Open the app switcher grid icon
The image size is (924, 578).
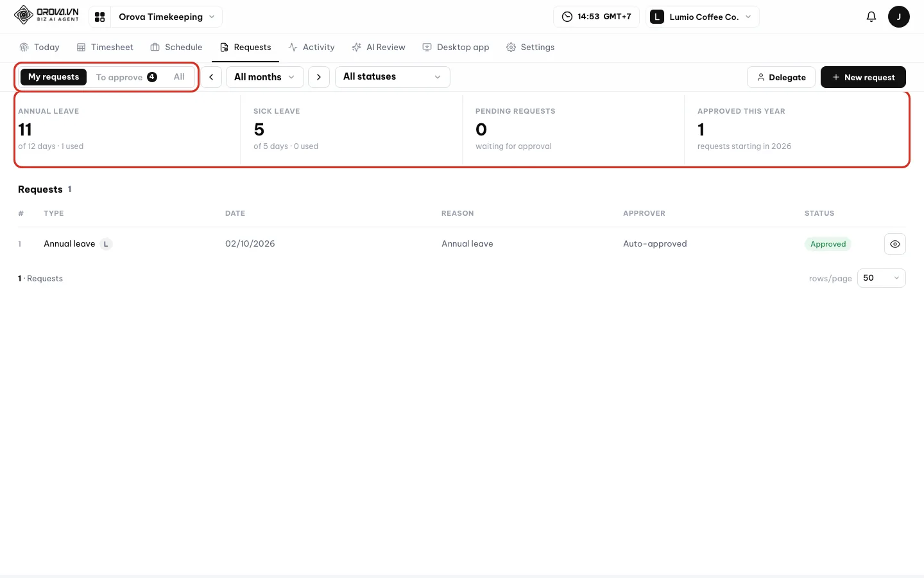(x=99, y=17)
